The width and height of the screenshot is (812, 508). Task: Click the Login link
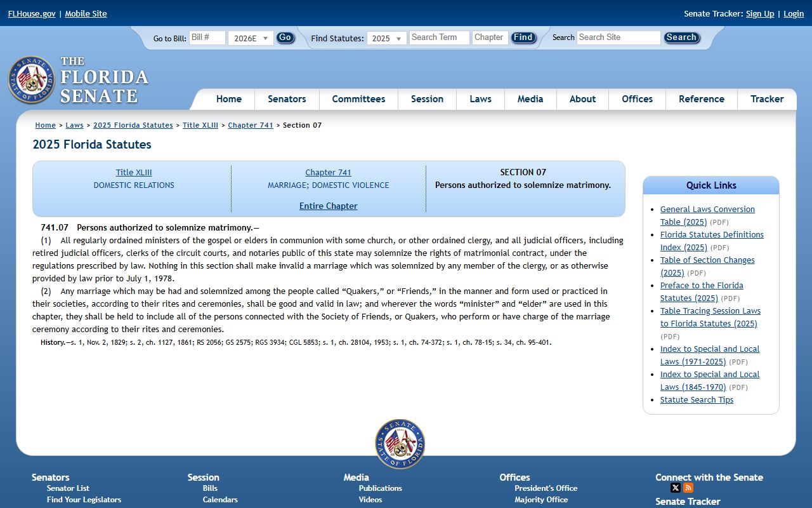[794, 13]
